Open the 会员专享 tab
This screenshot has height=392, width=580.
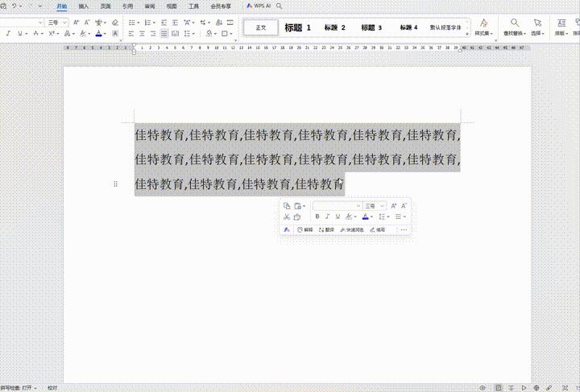[x=221, y=6]
